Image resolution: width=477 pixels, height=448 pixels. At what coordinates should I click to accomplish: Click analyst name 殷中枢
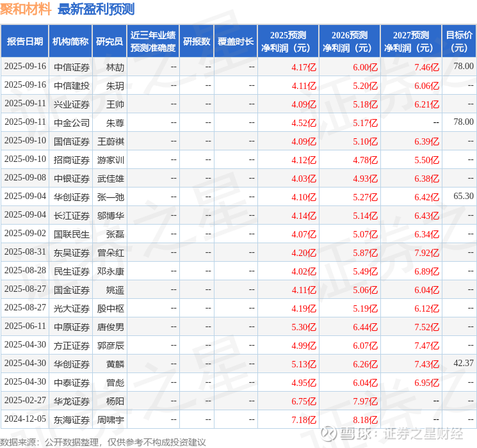(111, 308)
